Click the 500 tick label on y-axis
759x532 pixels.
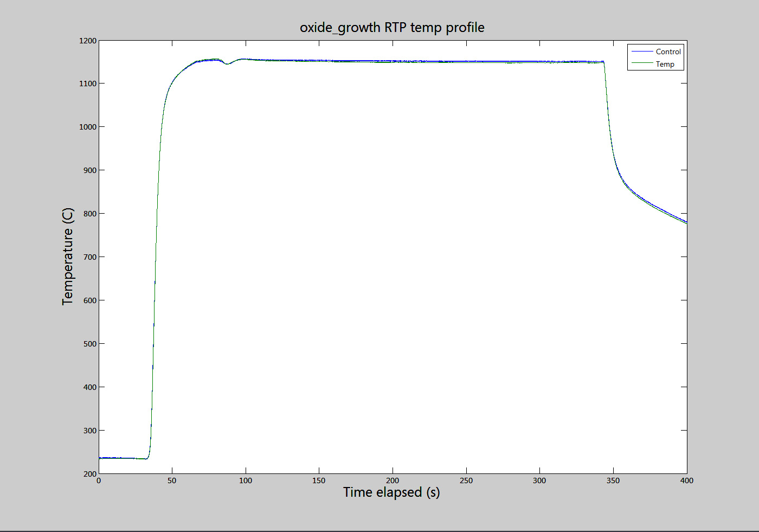(x=90, y=344)
